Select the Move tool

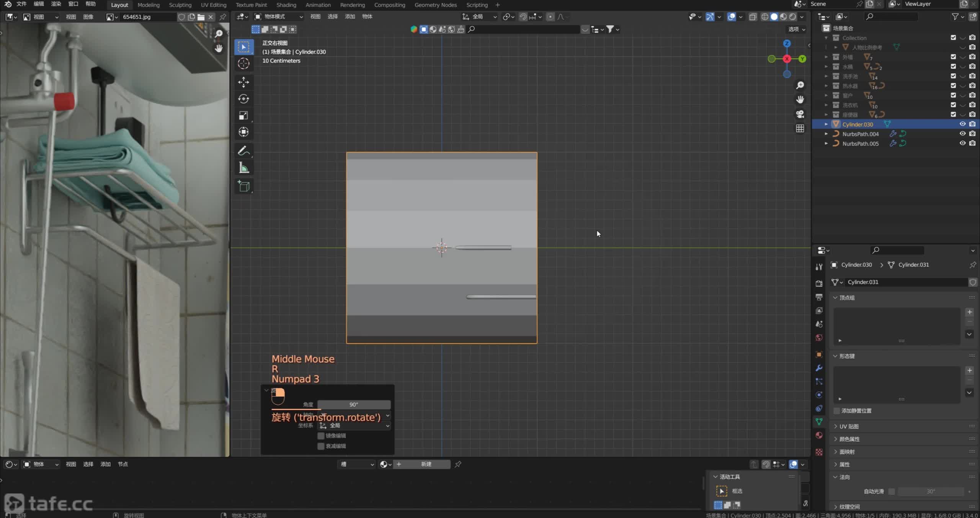tap(243, 82)
